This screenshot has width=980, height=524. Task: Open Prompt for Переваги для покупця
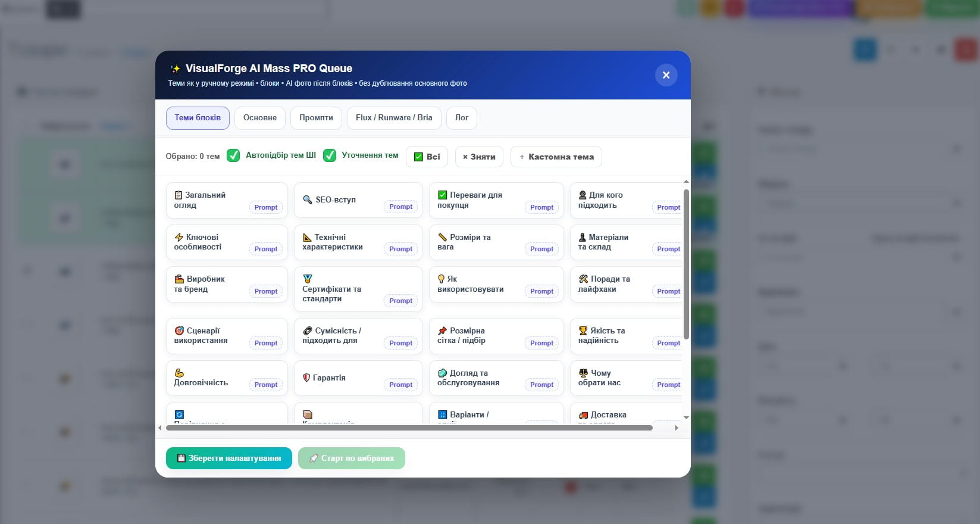click(542, 207)
